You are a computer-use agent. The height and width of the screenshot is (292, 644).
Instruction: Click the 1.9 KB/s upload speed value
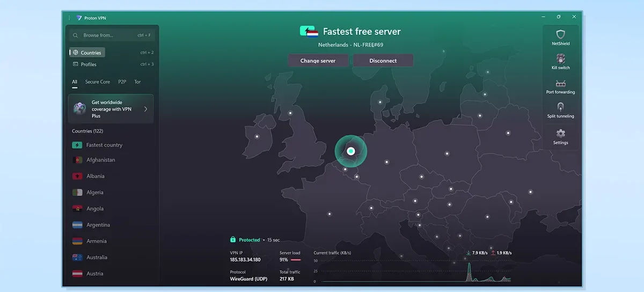504,253
